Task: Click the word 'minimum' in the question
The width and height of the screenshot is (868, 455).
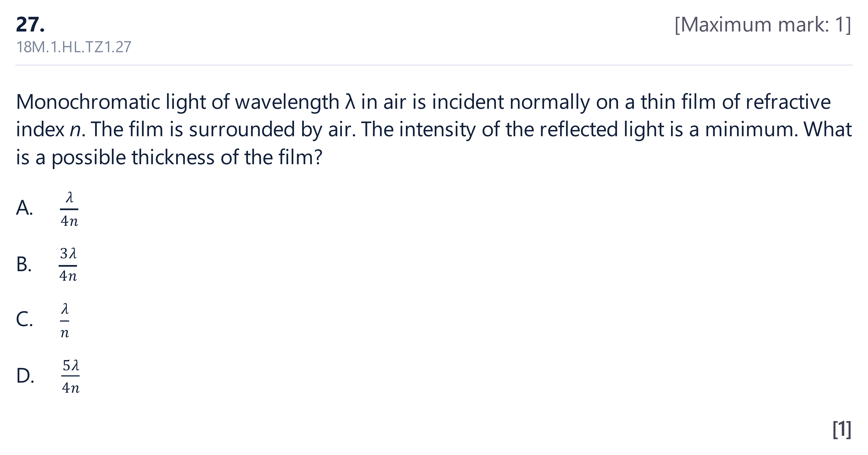Action: click(x=751, y=129)
